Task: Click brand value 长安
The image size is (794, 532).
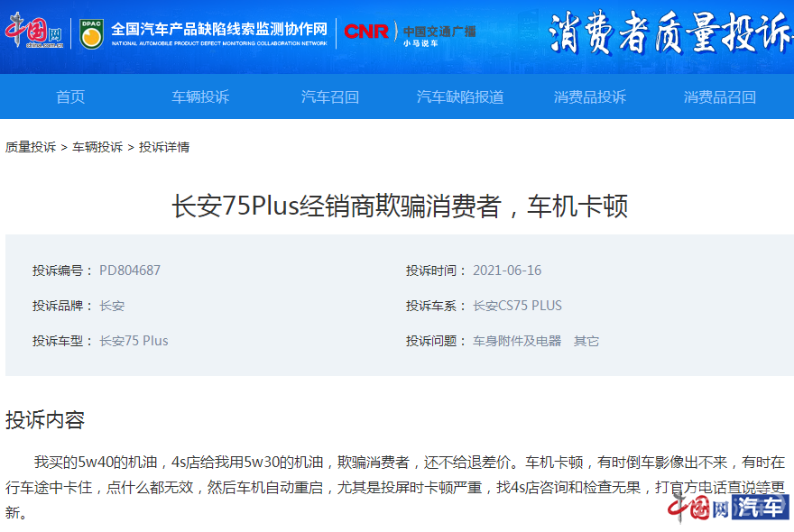Action: (x=112, y=306)
